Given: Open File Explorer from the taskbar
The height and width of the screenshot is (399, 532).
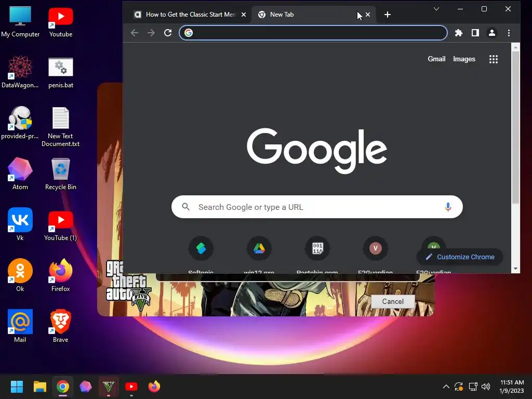Looking at the screenshot, I should coord(39,387).
